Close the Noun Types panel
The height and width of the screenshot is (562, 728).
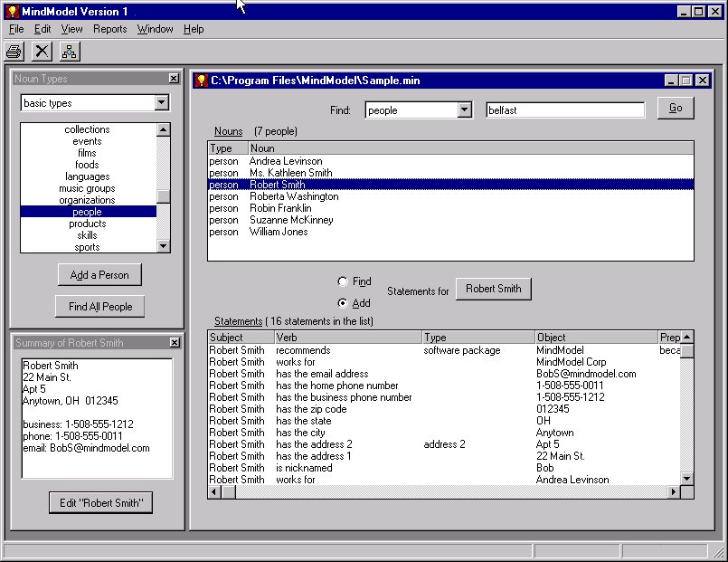(174, 79)
